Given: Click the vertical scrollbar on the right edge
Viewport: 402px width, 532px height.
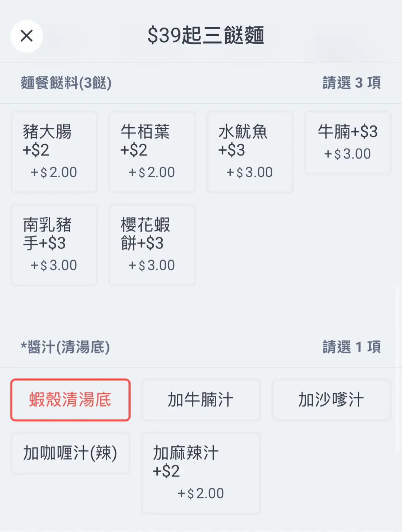Looking at the screenshot, I should [397, 369].
